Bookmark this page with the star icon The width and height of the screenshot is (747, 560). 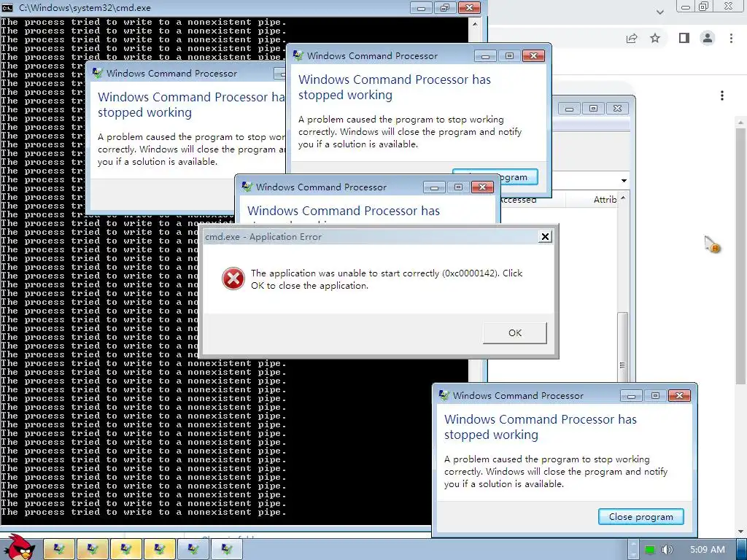pyautogui.click(x=655, y=38)
